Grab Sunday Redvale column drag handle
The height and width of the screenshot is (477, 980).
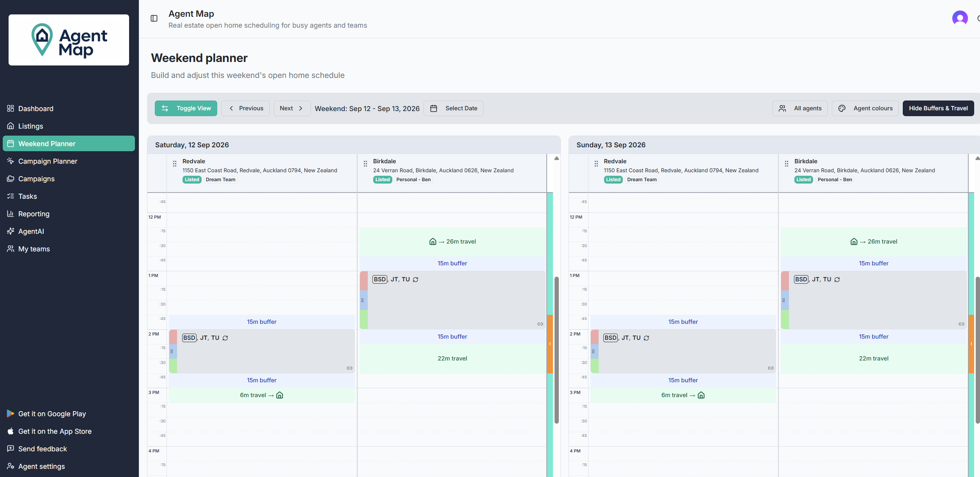596,164
